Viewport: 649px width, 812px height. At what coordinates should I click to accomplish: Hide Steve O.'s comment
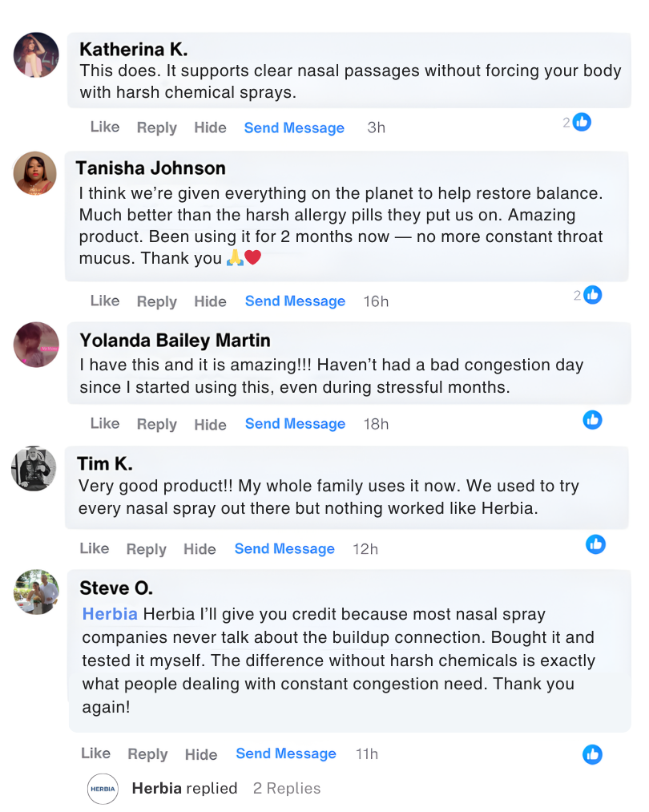[200, 754]
